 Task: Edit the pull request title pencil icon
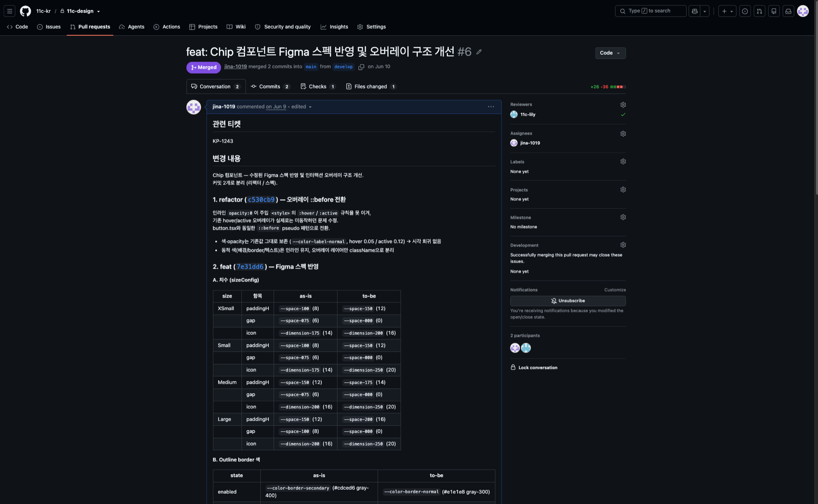click(479, 52)
